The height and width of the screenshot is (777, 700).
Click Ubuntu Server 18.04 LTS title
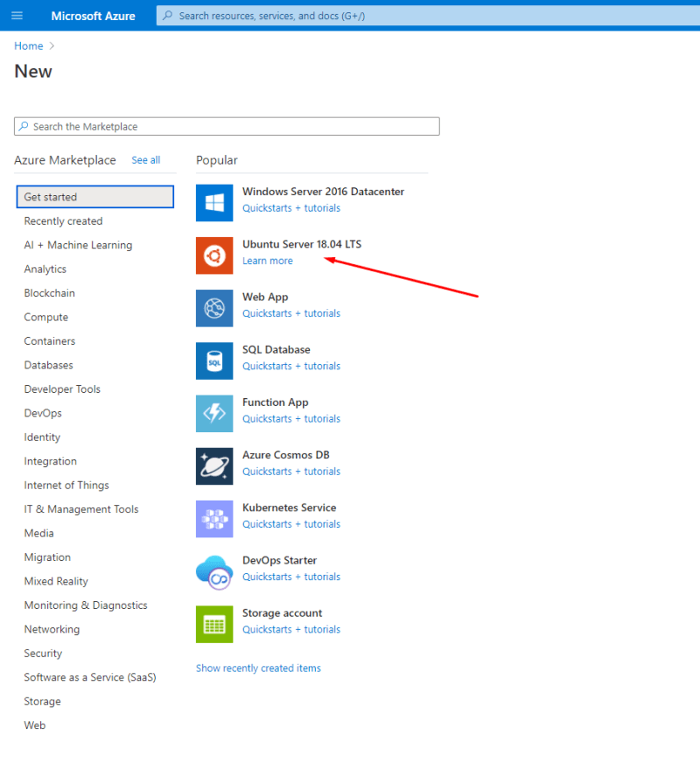[302, 244]
